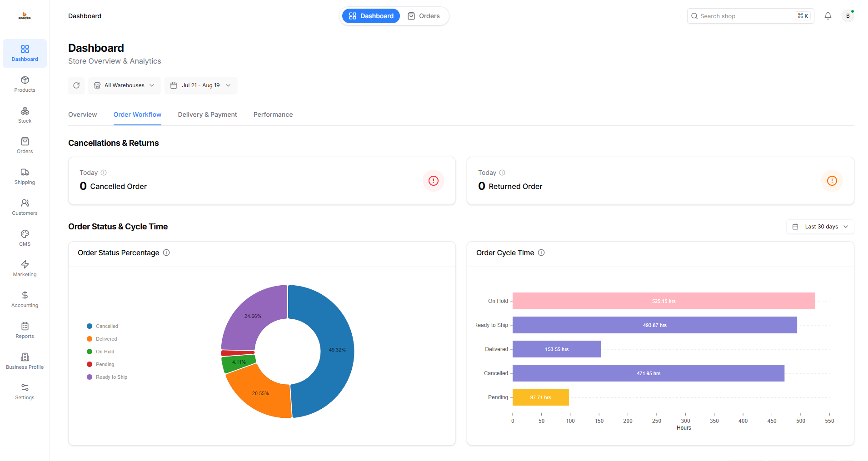Open the user avatar B menu
This screenshot has height=461, width=868.
click(x=848, y=16)
